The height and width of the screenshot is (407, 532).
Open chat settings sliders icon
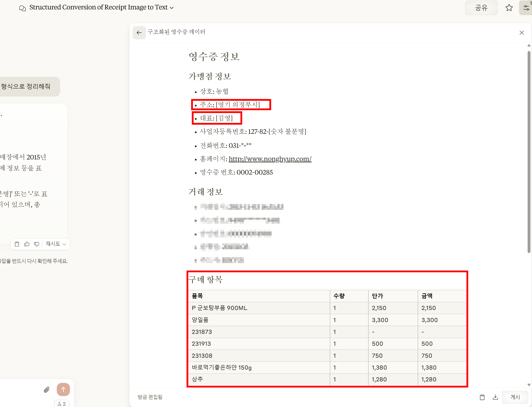[x=526, y=8]
